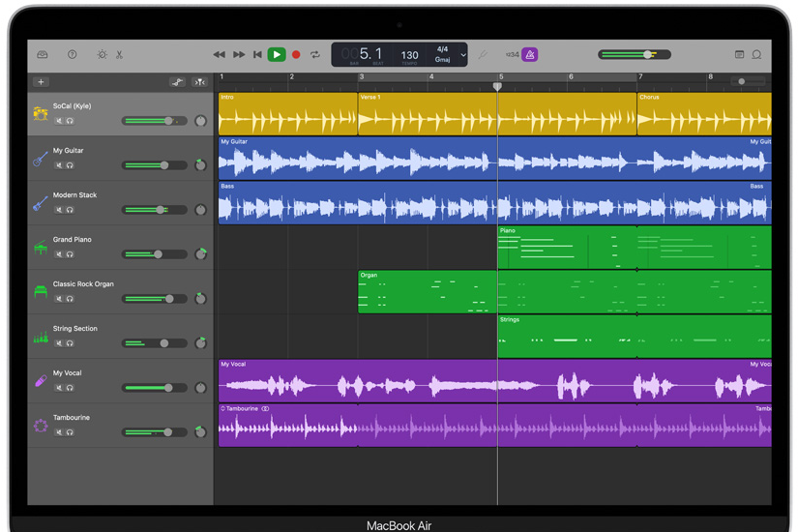Image resolution: width=798 pixels, height=532 pixels.
Task: Click the Fast Forward button
Action: [x=239, y=54]
